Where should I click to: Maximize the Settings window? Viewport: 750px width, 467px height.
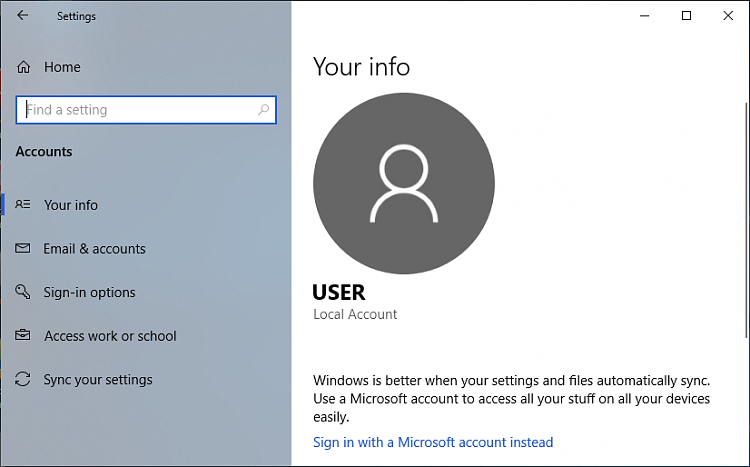(x=686, y=16)
